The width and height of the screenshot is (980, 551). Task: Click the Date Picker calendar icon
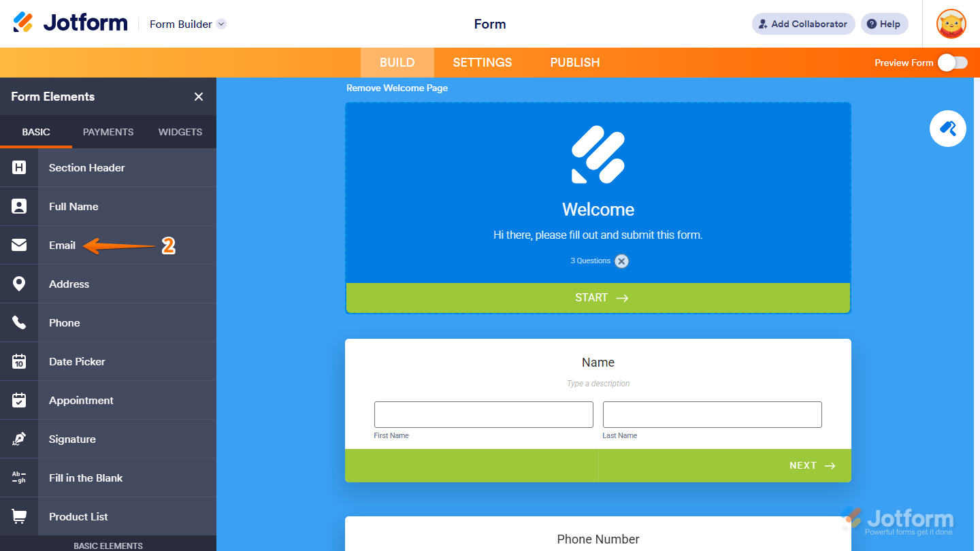[x=19, y=361]
